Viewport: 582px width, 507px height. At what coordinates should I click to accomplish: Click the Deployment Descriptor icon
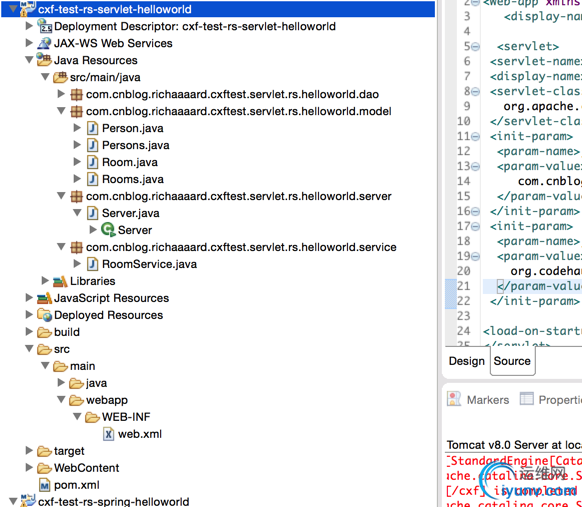pyautogui.click(x=45, y=26)
